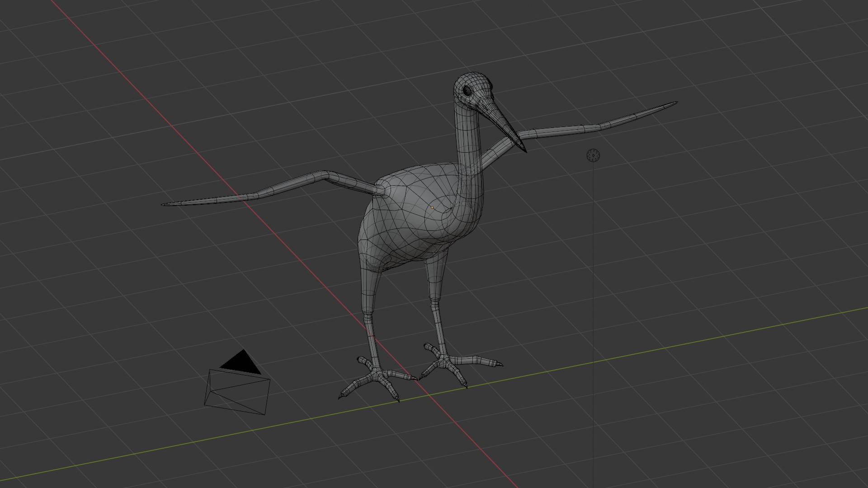Click the elbow bend of the left wing
Viewport: 868px width, 488px height.
(325, 175)
